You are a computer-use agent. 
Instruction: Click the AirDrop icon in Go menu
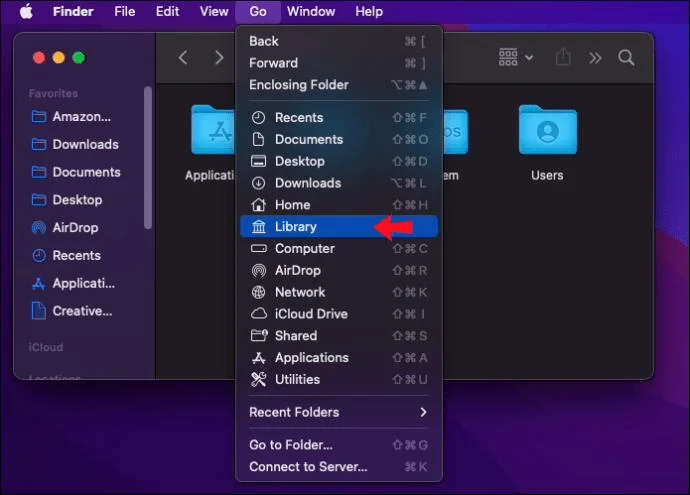259,270
